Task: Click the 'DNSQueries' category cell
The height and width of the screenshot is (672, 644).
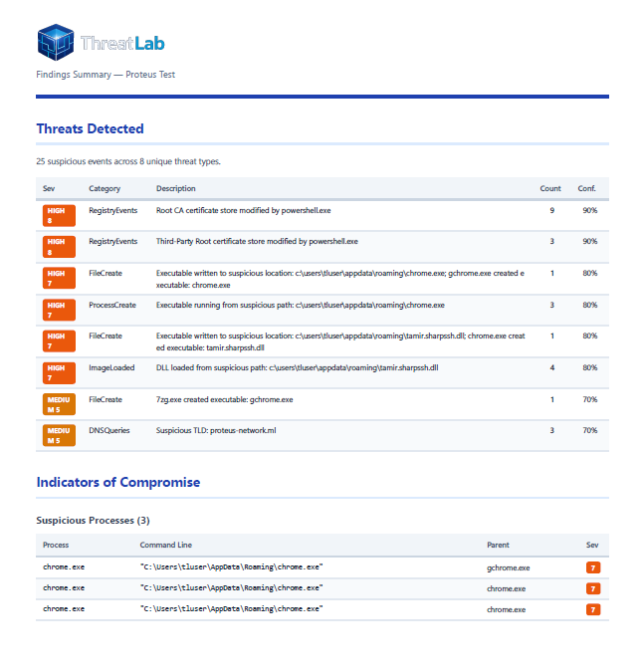Action: point(109,430)
